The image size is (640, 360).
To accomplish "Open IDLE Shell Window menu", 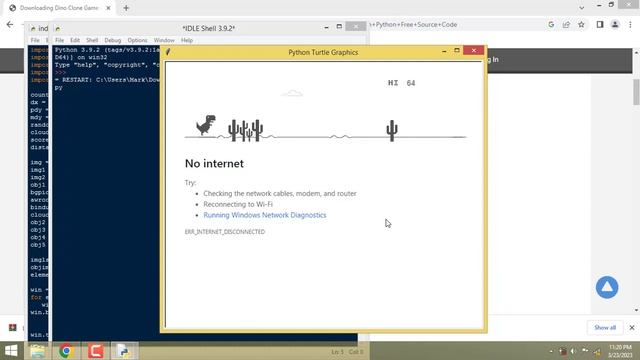I will pos(164,40).
